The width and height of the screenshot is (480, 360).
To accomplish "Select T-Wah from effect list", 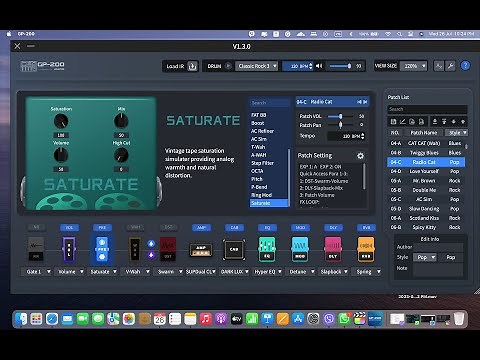I will [268, 147].
